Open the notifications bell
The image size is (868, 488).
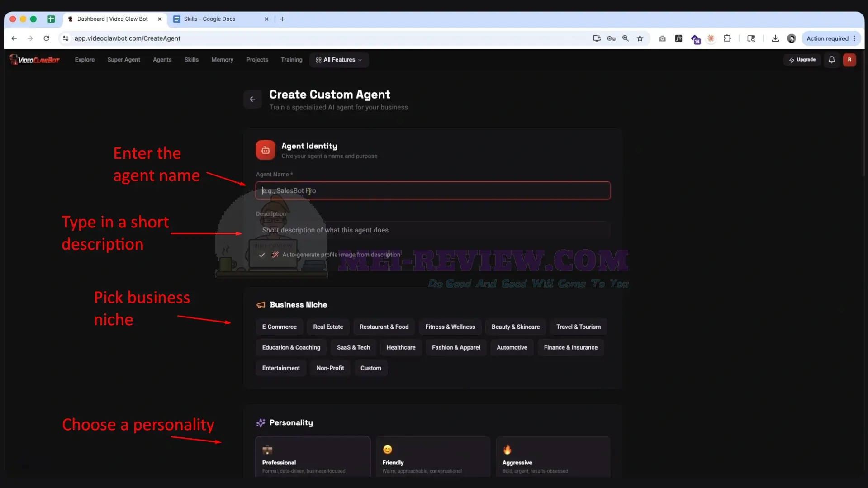831,60
